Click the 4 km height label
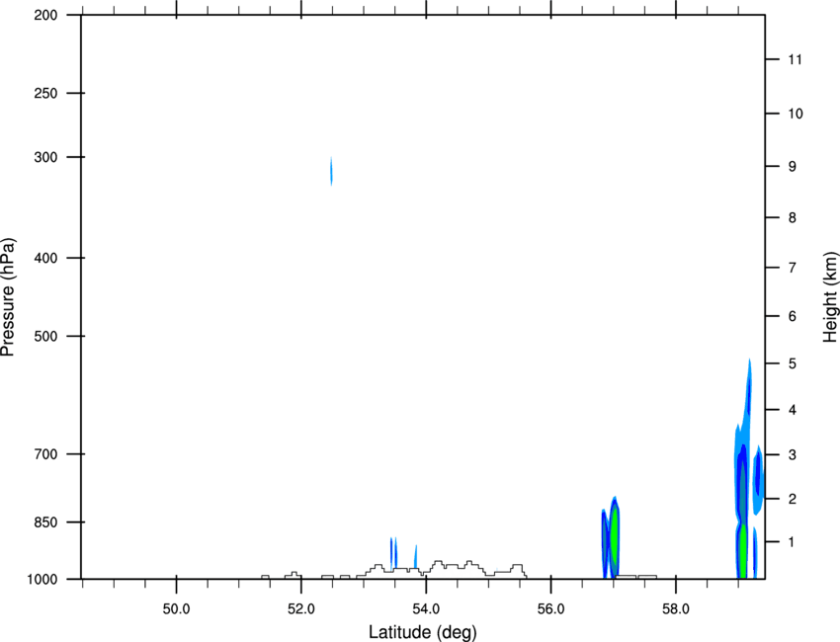 793,410
